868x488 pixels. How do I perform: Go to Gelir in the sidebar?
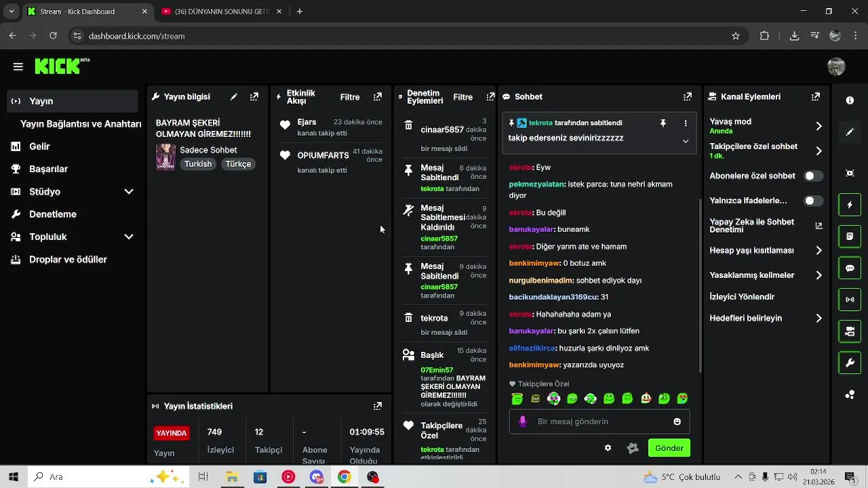pos(39,146)
